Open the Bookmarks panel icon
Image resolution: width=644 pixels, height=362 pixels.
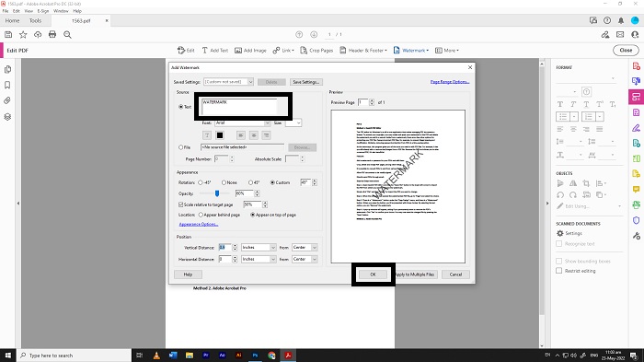(x=7, y=85)
